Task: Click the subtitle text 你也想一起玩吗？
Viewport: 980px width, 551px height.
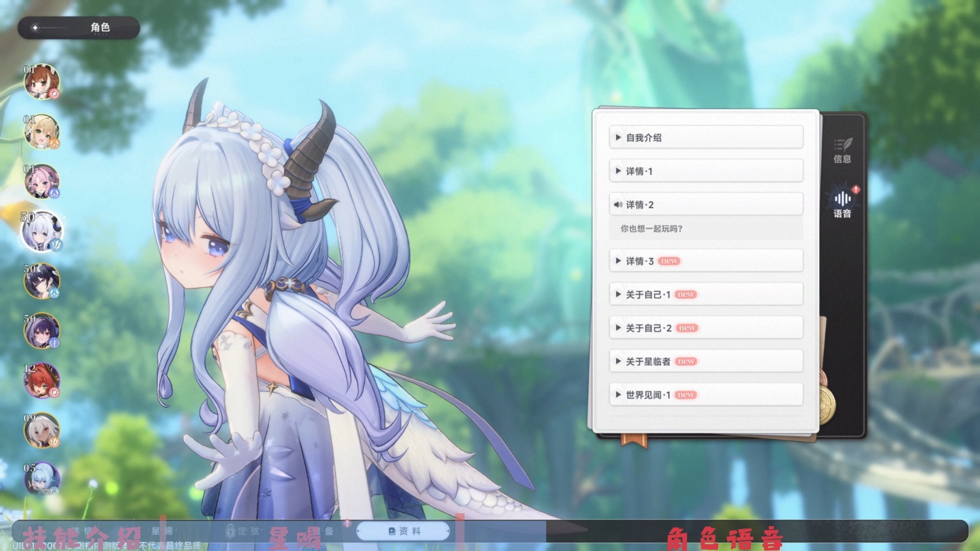Action: click(x=651, y=229)
